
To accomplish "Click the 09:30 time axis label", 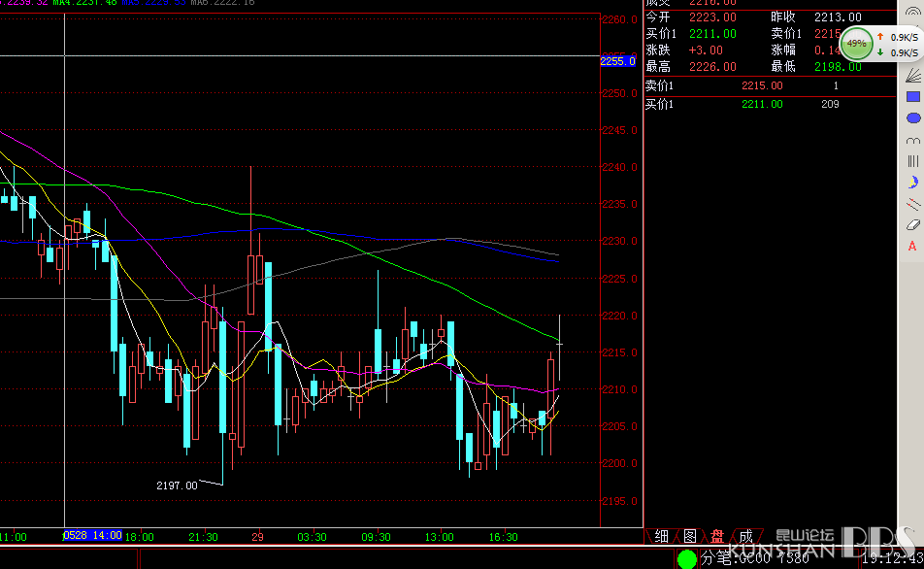I will coord(376,537).
